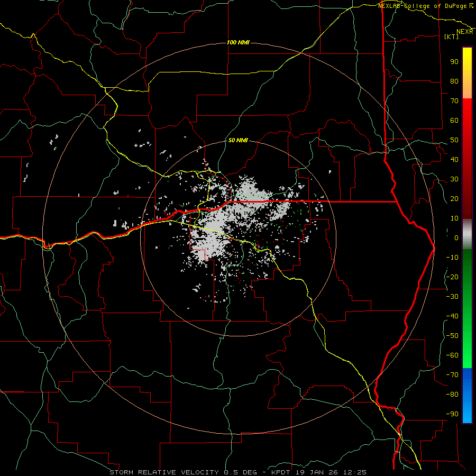Click the 100 NMI range ring label

point(239,42)
